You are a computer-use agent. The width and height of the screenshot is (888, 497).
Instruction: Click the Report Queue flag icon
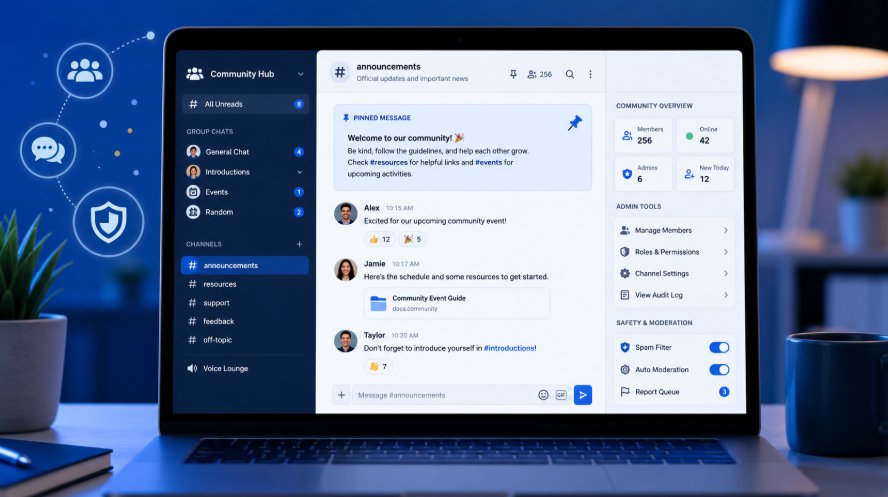click(x=625, y=392)
